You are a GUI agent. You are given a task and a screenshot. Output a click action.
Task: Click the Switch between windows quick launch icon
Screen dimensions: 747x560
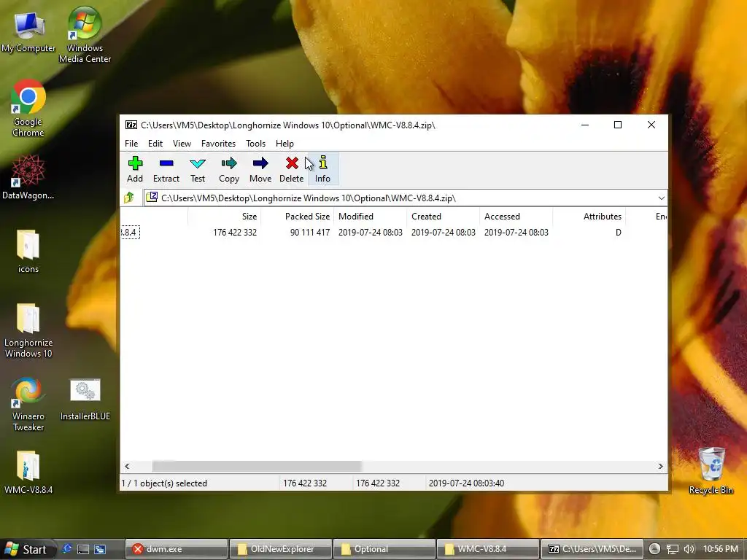99,549
